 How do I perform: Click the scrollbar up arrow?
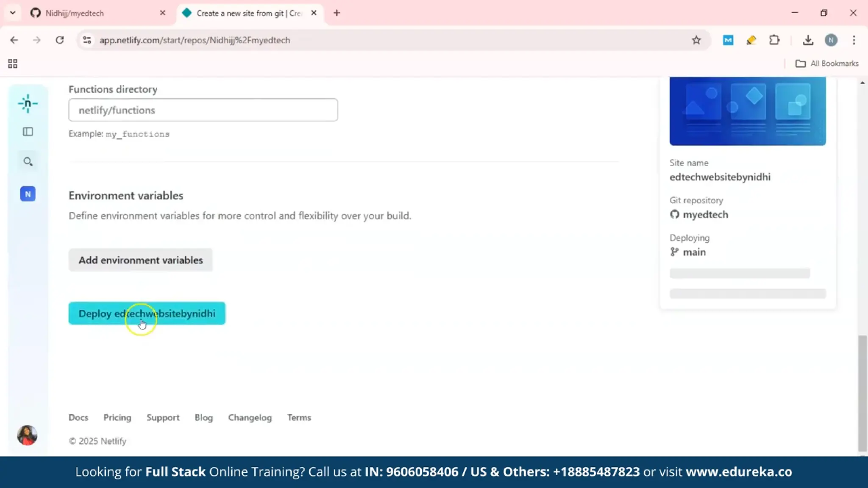(862, 83)
